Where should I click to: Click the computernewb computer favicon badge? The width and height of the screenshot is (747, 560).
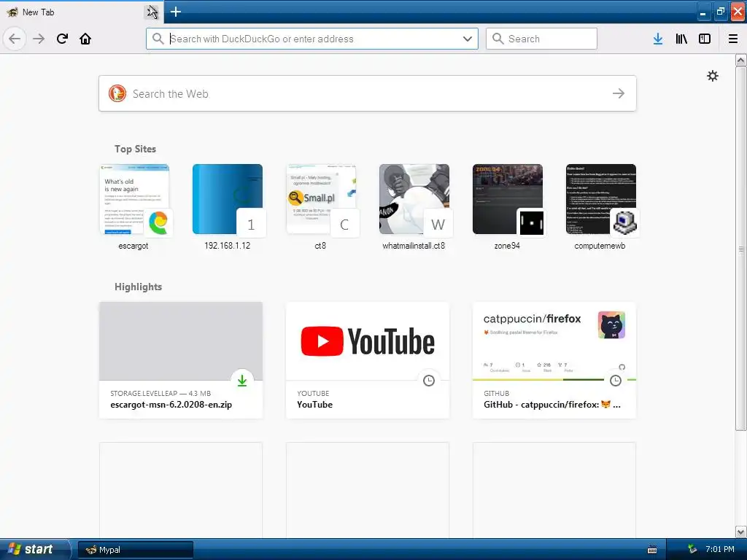[625, 222]
